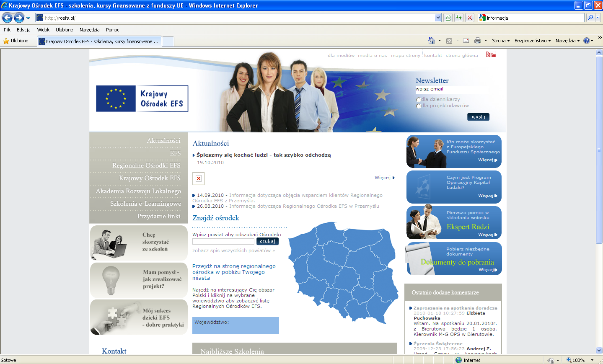The height and width of the screenshot is (364, 603).
Task: Open the Widok menu
Action: click(x=43, y=30)
